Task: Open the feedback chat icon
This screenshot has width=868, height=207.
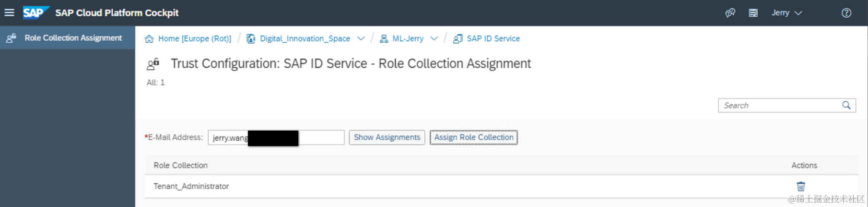Action: (730, 13)
